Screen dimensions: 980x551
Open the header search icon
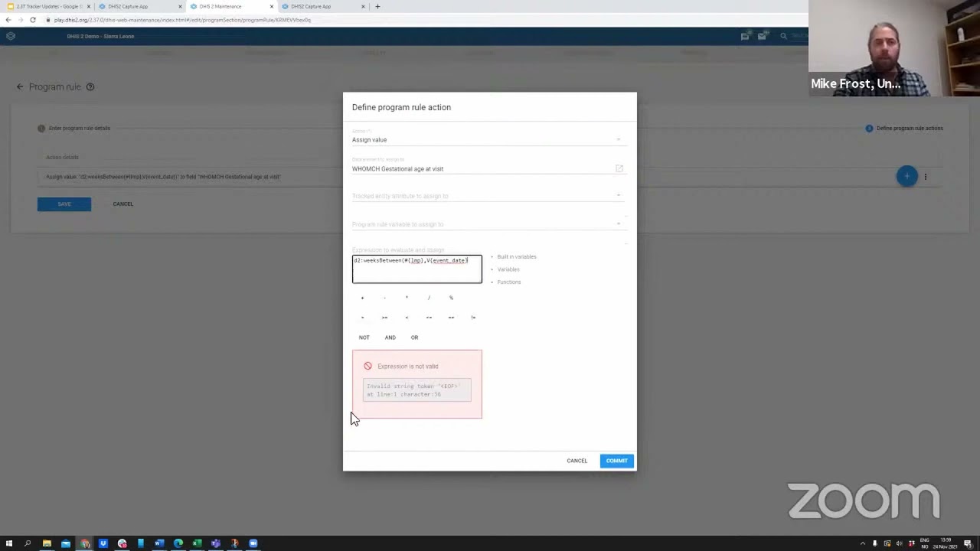[x=783, y=36]
